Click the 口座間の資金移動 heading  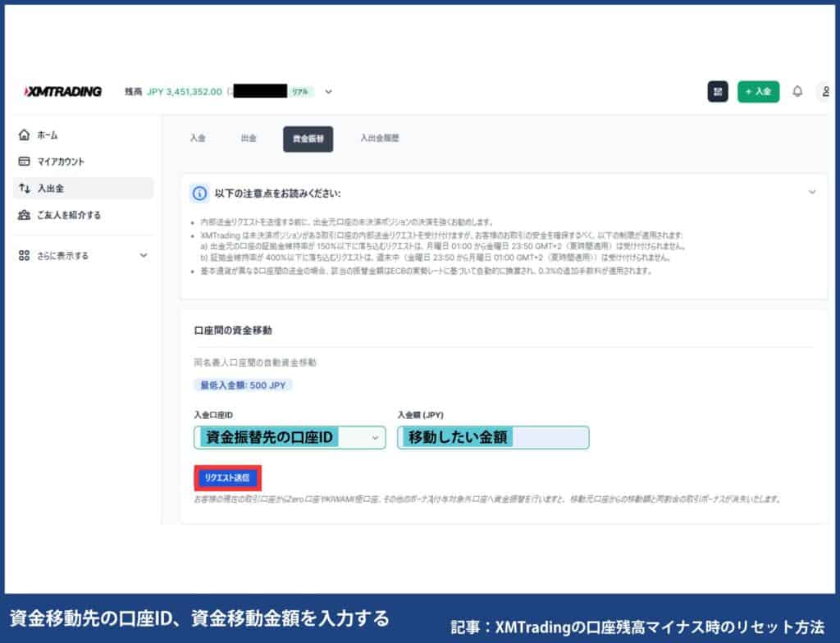233,330
